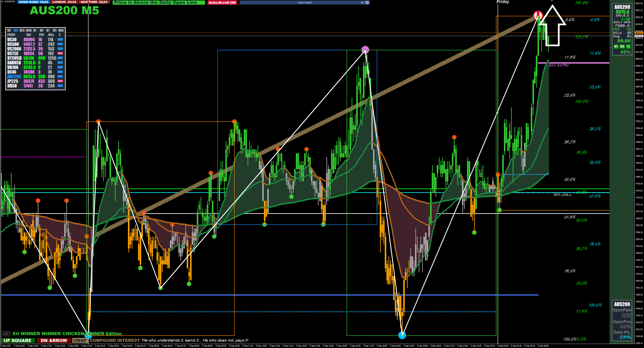Collapse the news reader with up arrow
The width and height of the screenshot is (644, 348).
click(x=362, y=3)
